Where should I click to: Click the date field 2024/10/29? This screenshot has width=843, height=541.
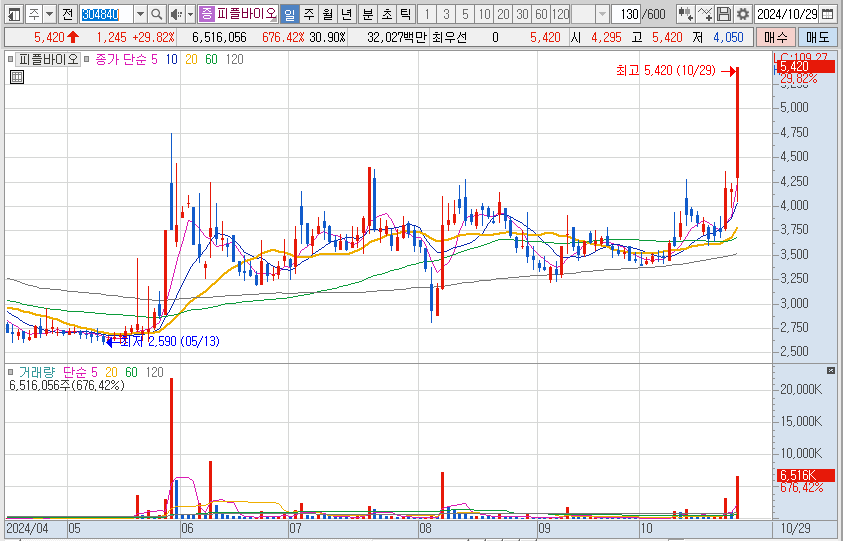[787, 14]
